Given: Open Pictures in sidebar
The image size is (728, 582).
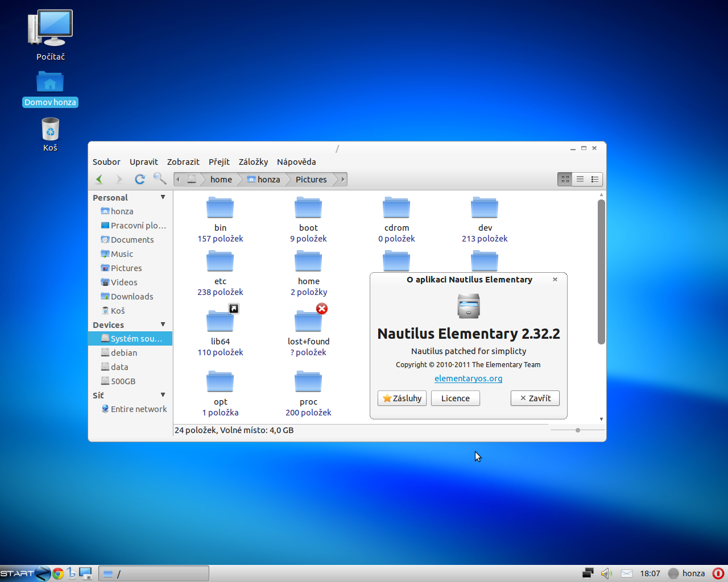Looking at the screenshot, I should point(130,268).
